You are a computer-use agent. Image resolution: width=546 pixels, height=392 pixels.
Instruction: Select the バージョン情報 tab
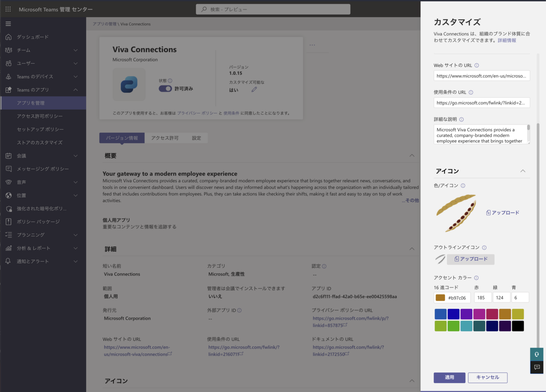click(122, 138)
